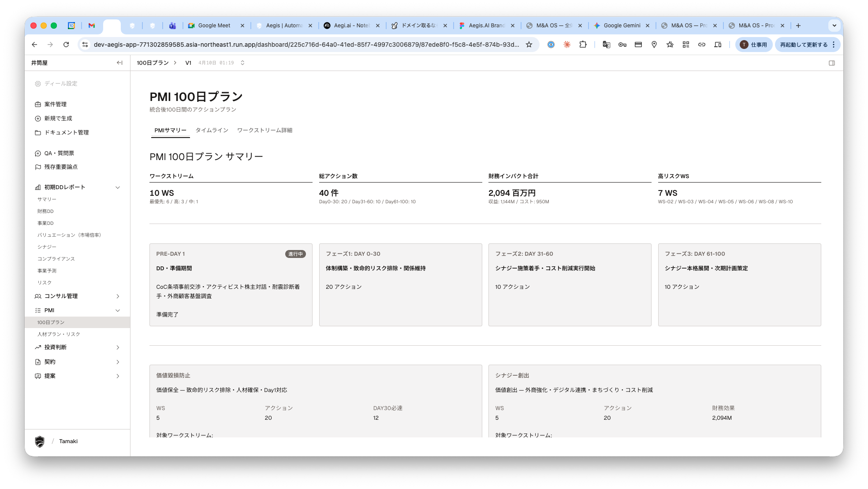868x489 pixels.
Task: Expand the 投資判断 section
Action: pos(118,347)
